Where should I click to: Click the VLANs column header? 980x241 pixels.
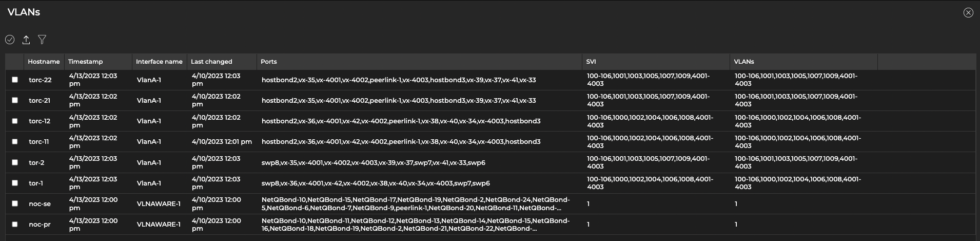(x=743, y=62)
